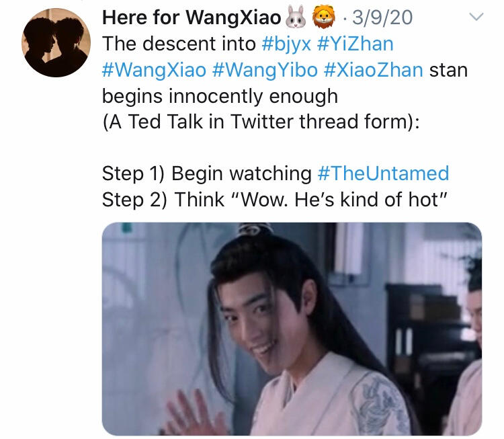Click the rabbit emoji beside the display name
The height and width of the screenshot is (439, 504).
[296, 17]
